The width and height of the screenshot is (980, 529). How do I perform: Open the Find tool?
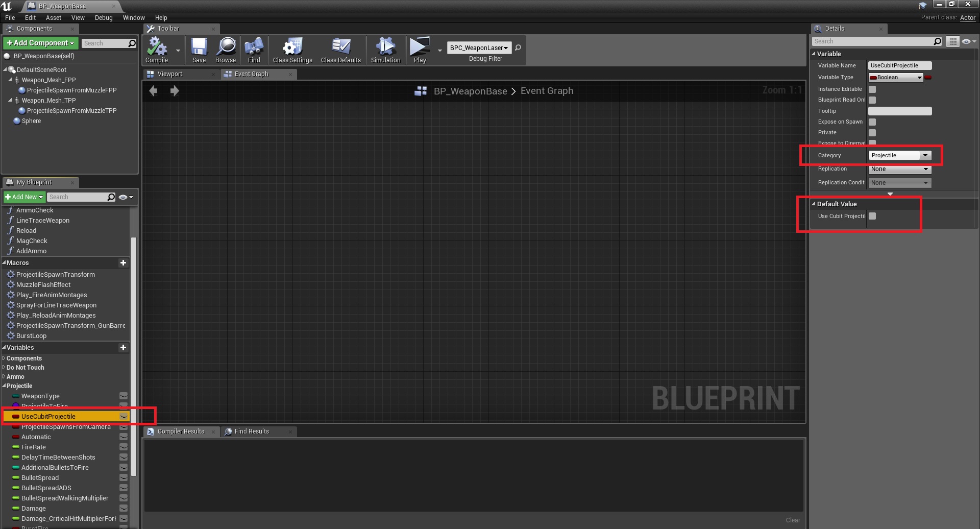coord(253,49)
